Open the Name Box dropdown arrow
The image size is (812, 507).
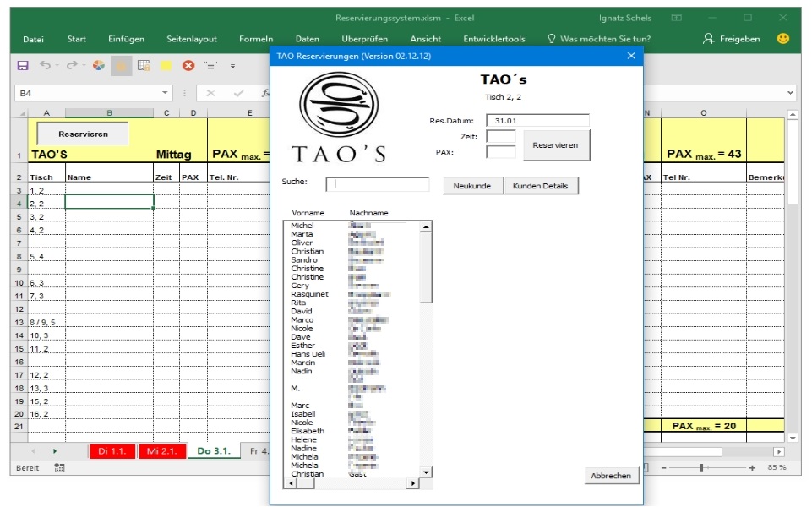165,93
